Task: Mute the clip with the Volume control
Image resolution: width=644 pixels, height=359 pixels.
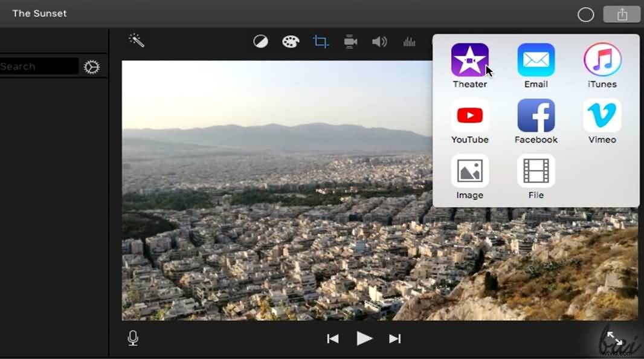Action: click(380, 41)
